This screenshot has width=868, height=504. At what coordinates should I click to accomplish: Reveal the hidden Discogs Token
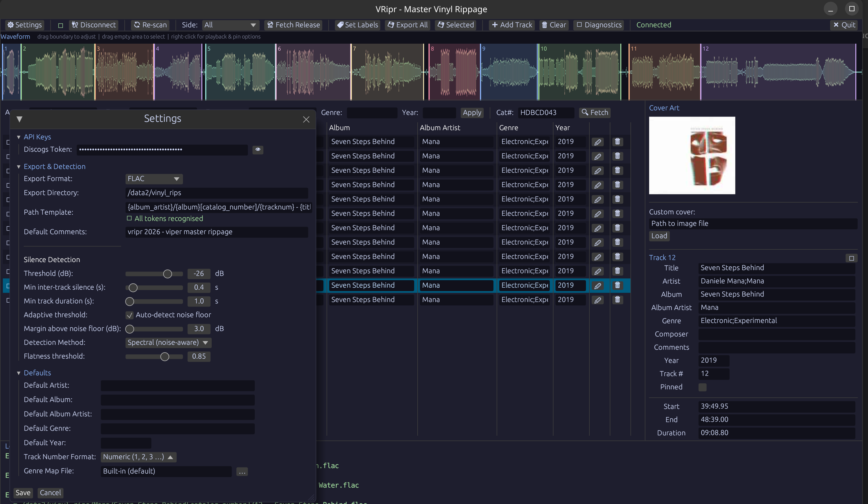click(258, 150)
